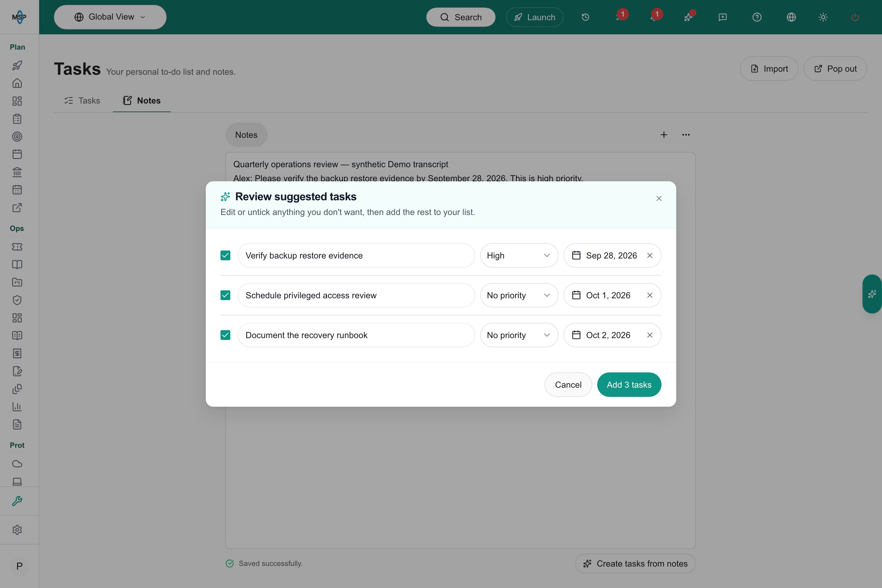Open the wrench tools icon in sidebar
This screenshot has width=882, height=588.
coord(17,501)
